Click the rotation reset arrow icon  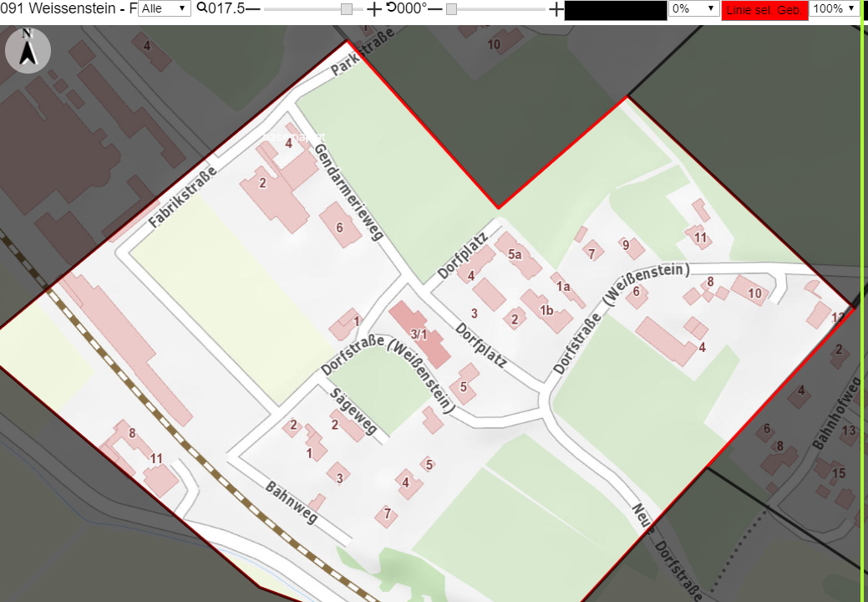click(x=391, y=8)
